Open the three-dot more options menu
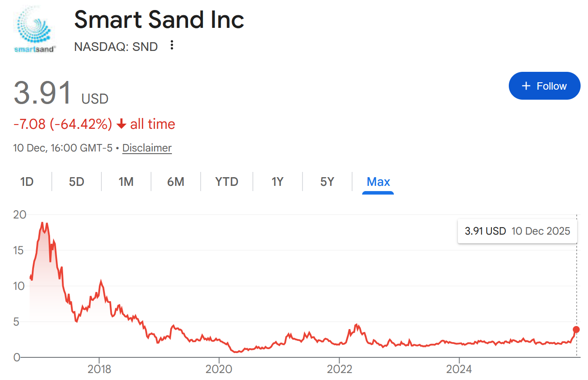 pyautogui.click(x=172, y=45)
